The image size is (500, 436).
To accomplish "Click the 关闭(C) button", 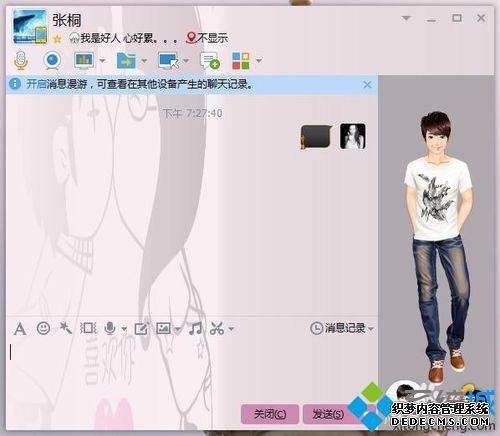I will point(270,414).
